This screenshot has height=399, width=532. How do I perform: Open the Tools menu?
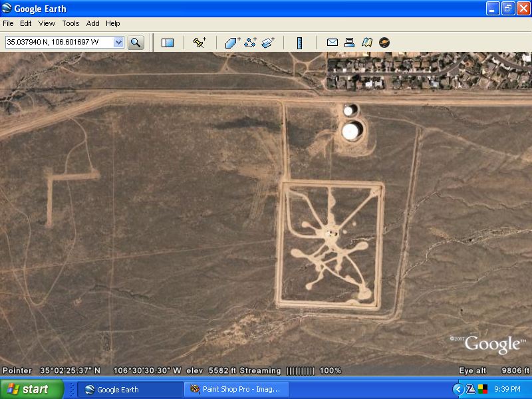[70, 23]
